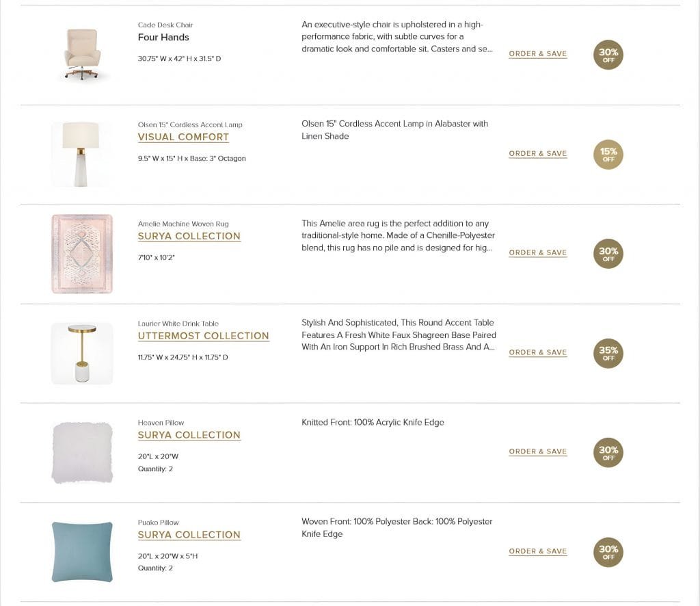Image resolution: width=700 pixels, height=606 pixels.
Task: Select the 30% OFF badge for Puako Pillow
Action: click(x=608, y=551)
